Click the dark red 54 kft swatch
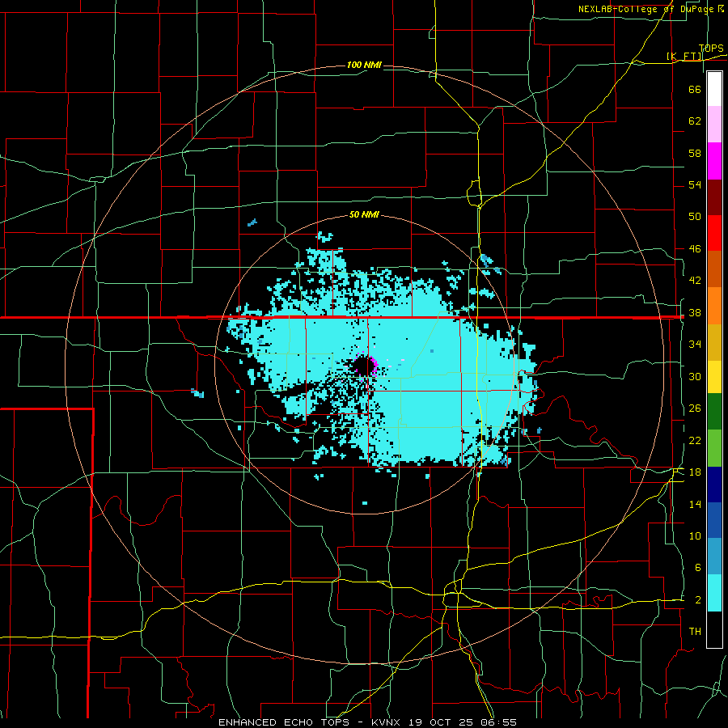Viewport: 728px width, 728px height. pos(714,197)
